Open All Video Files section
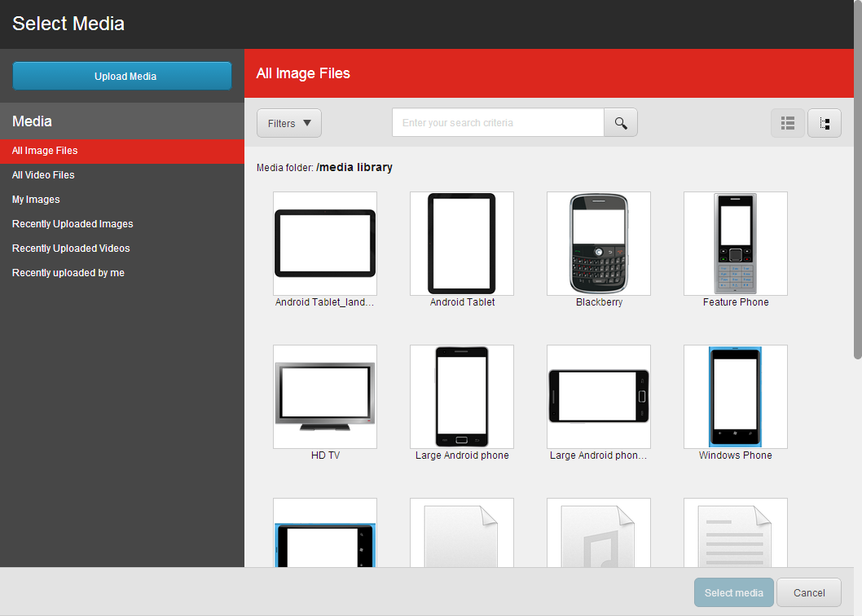This screenshot has height=616, width=862. [x=44, y=174]
